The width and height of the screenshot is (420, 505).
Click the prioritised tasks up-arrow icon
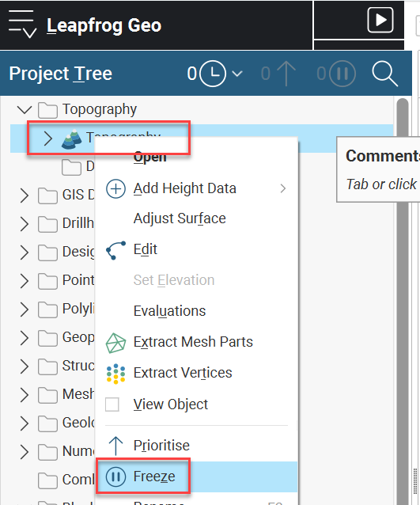[x=286, y=74]
